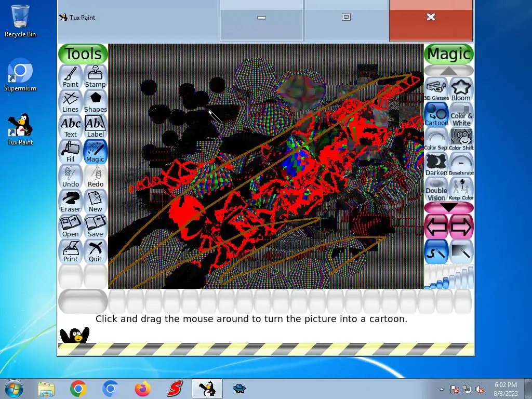
Task: Click the Tux Paint taskbar button
Action: point(207,389)
